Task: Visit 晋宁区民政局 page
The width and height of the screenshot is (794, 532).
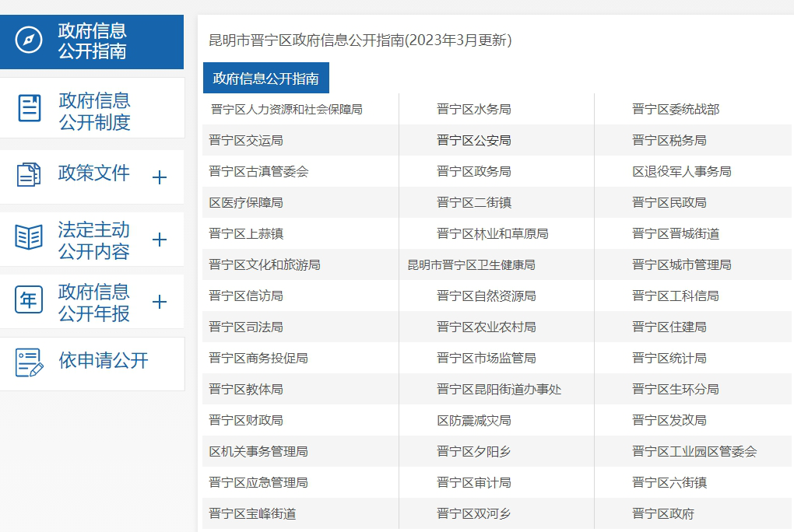Action: click(x=669, y=202)
